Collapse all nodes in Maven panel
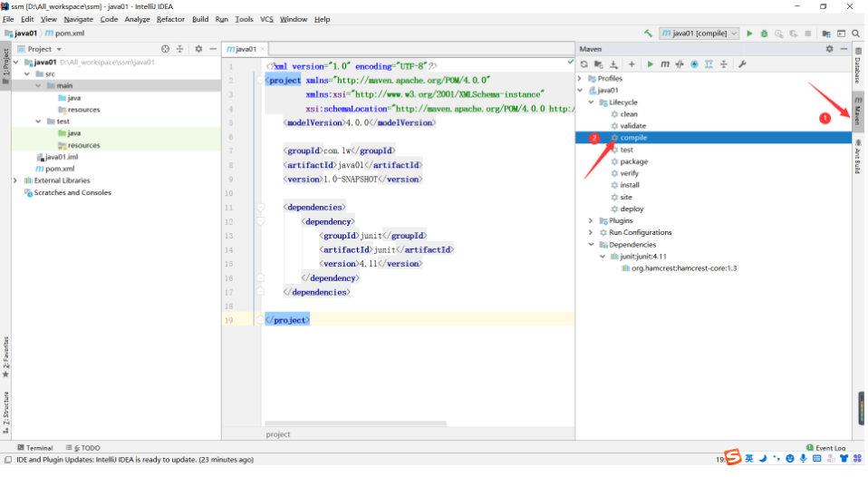This screenshot has height=477, width=868. [724, 64]
